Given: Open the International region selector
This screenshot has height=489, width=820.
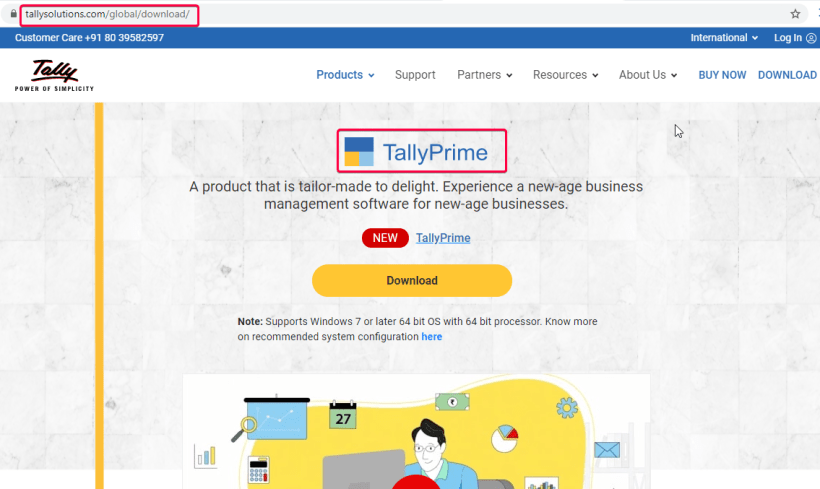Looking at the screenshot, I should tap(724, 38).
